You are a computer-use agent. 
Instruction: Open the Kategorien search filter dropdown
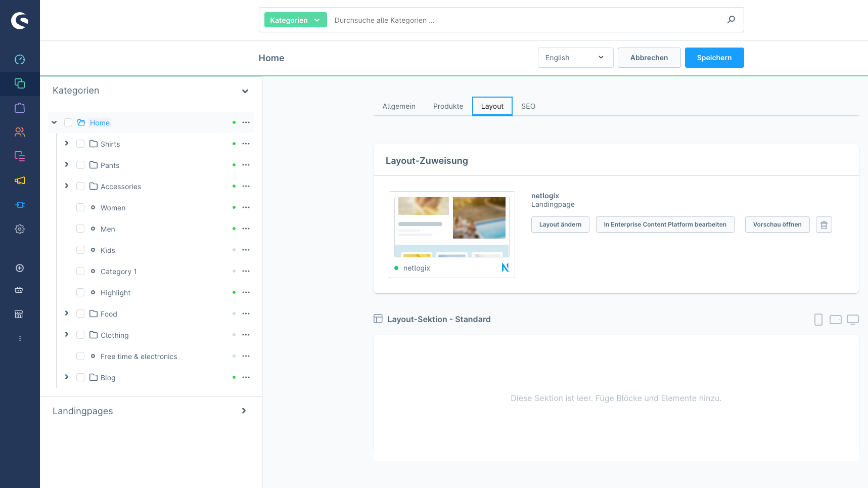(295, 20)
